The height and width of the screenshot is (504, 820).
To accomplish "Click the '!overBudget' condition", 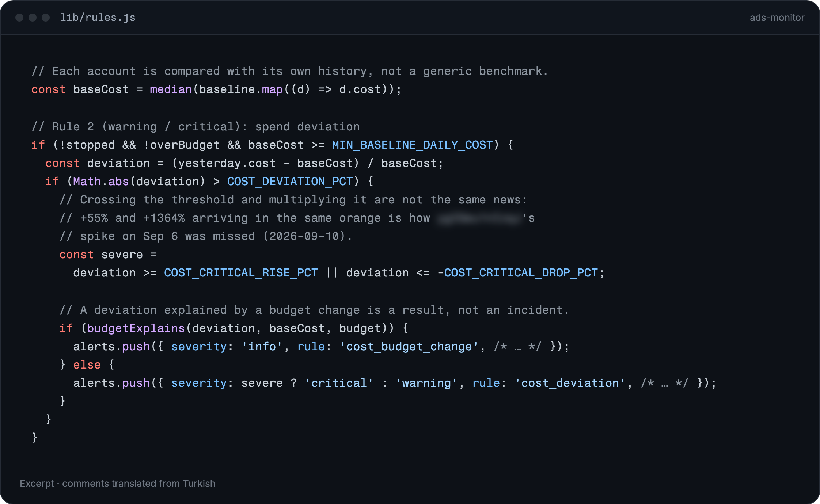I will 182,145.
